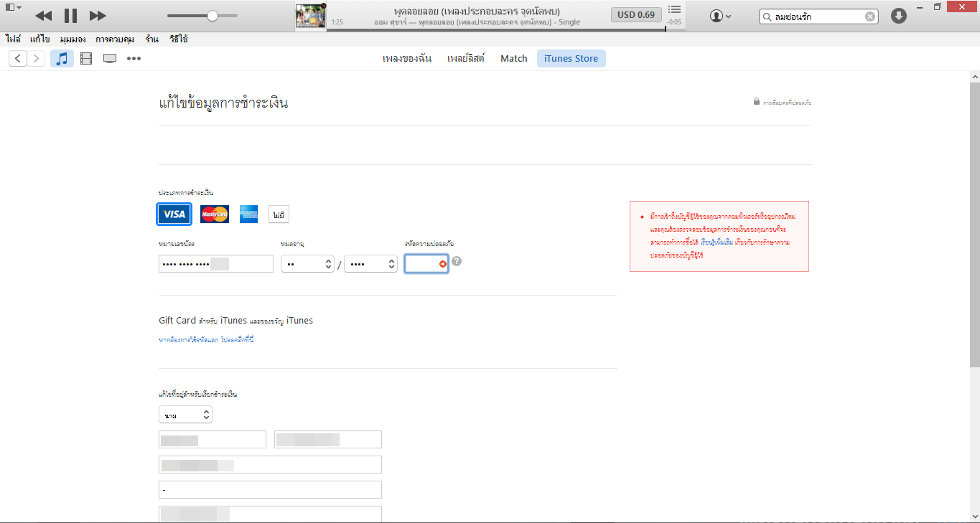Click the first address line field
Screen dimensions: 980x523
[270, 464]
